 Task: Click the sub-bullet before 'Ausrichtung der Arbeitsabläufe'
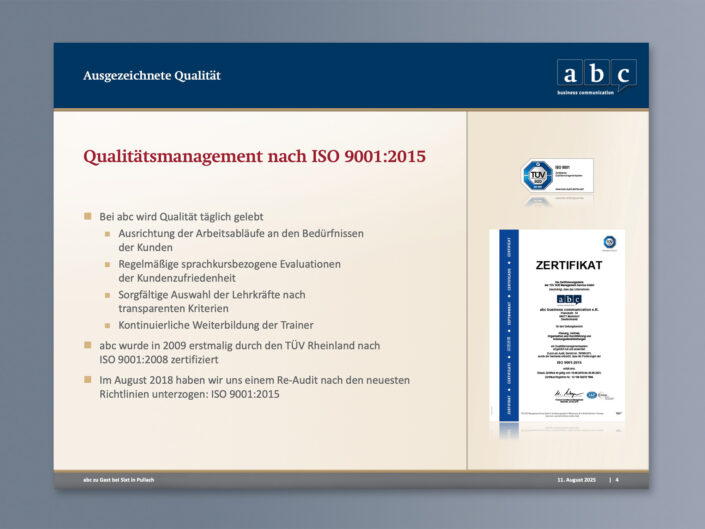109,233
